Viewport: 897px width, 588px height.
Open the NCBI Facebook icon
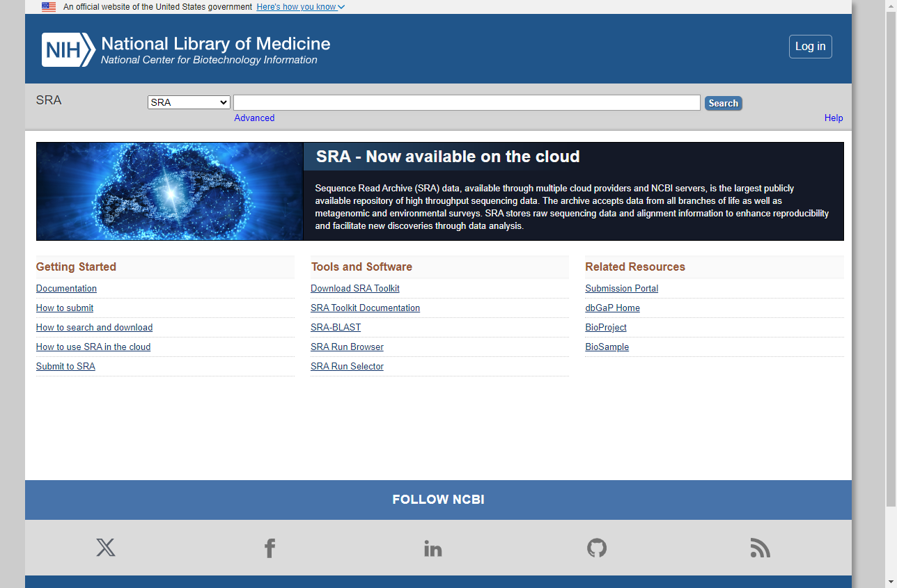270,548
